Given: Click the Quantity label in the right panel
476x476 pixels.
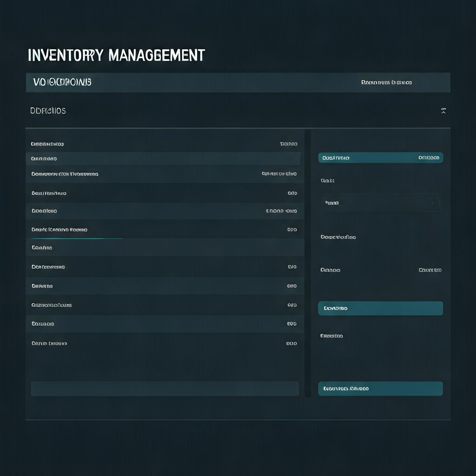Looking at the screenshot, I should coord(332,335).
